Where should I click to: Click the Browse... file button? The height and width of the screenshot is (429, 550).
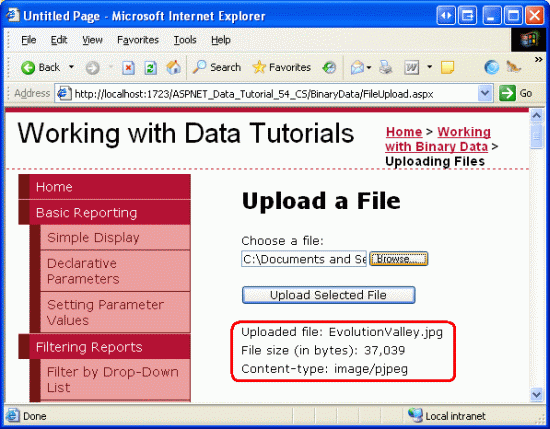click(x=398, y=259)
